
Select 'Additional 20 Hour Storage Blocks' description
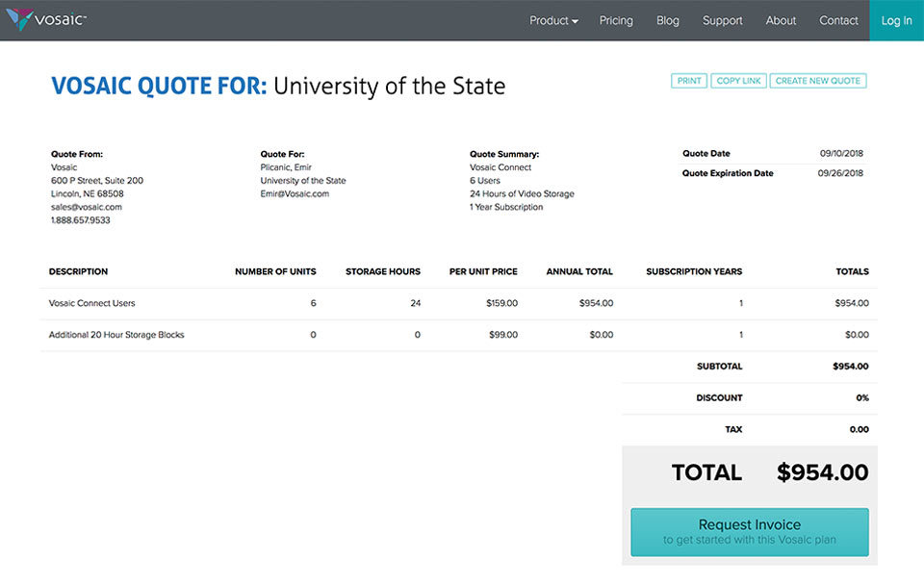pyautogui.click(x=116, y=335)
